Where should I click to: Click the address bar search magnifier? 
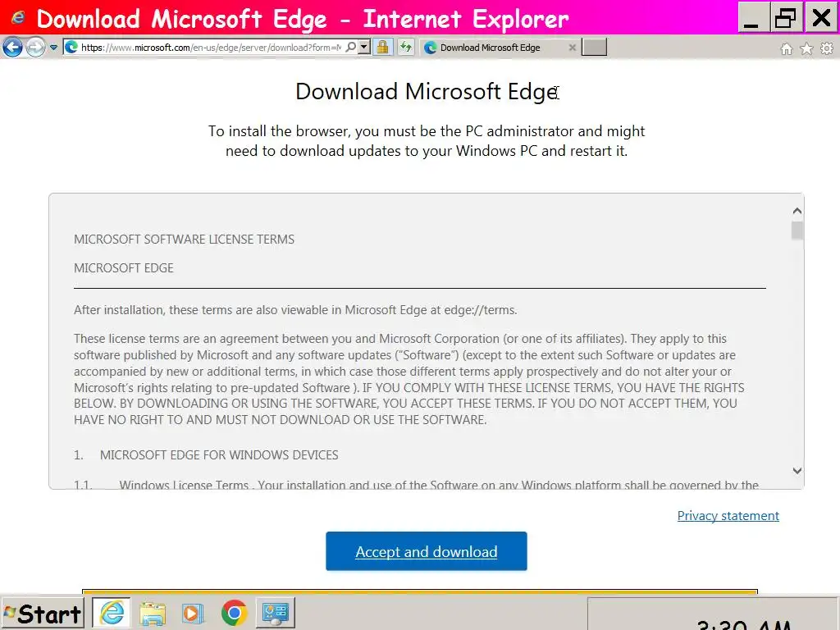tap(351, 47)
